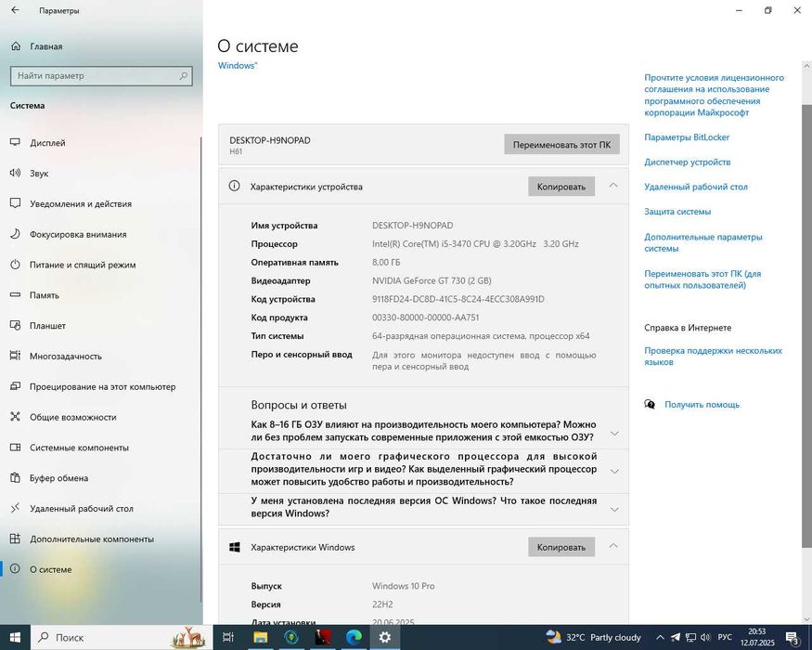Open Дополнительные параметры системы link

click(703, 242)
